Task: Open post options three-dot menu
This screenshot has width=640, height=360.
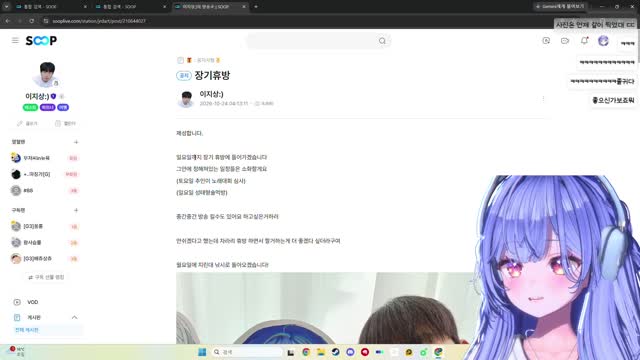Action: coord(543,99)
